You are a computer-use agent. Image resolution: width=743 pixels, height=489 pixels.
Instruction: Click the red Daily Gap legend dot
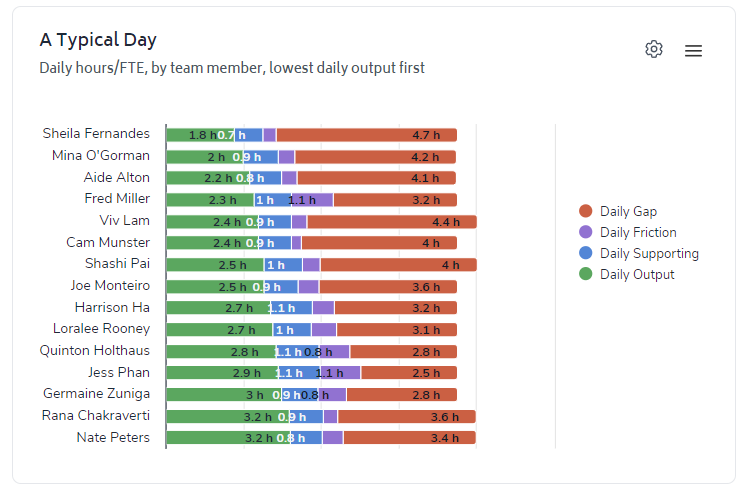coord(586,211)
